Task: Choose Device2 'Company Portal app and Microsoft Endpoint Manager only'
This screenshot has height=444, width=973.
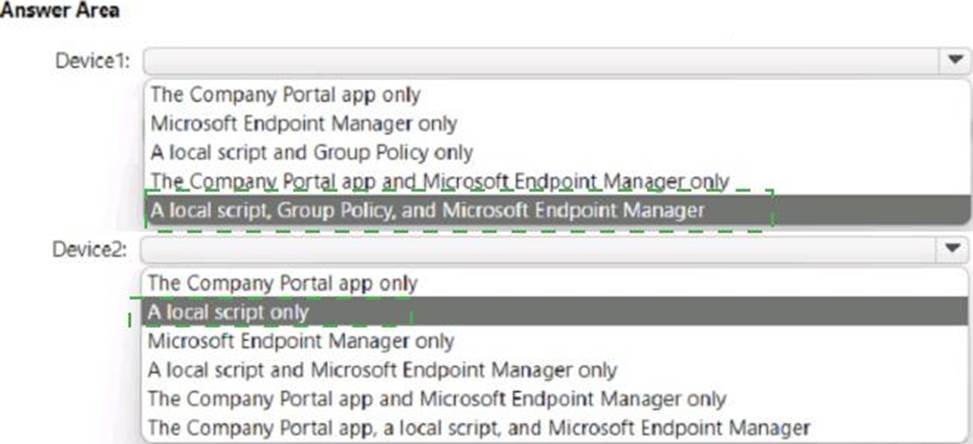Action: tap(437, 398)
